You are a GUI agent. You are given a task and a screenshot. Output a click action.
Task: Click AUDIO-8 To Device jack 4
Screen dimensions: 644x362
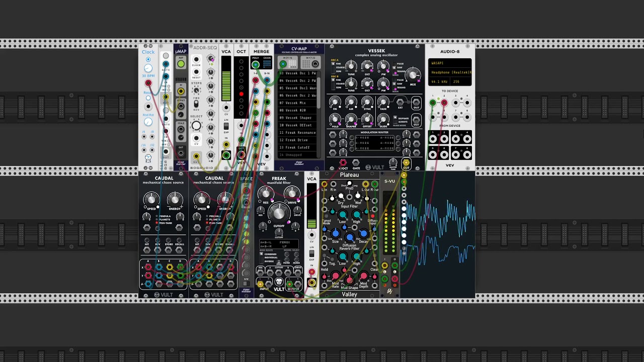(x=467, y=103)
